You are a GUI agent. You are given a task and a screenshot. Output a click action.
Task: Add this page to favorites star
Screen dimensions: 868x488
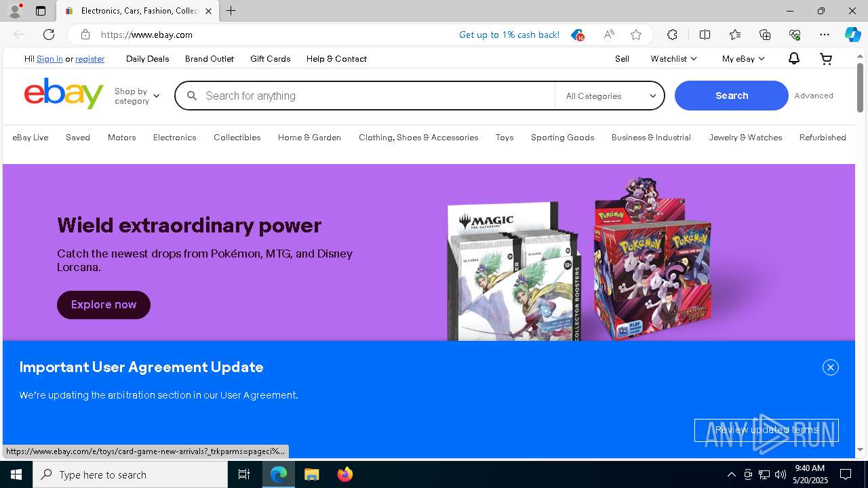click(x=636, y=35)
